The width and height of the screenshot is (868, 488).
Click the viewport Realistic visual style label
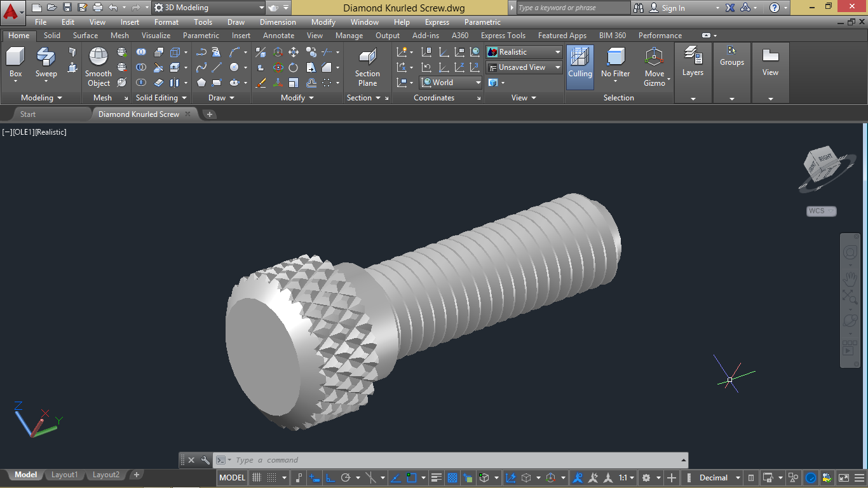click(x=50, y=132)
